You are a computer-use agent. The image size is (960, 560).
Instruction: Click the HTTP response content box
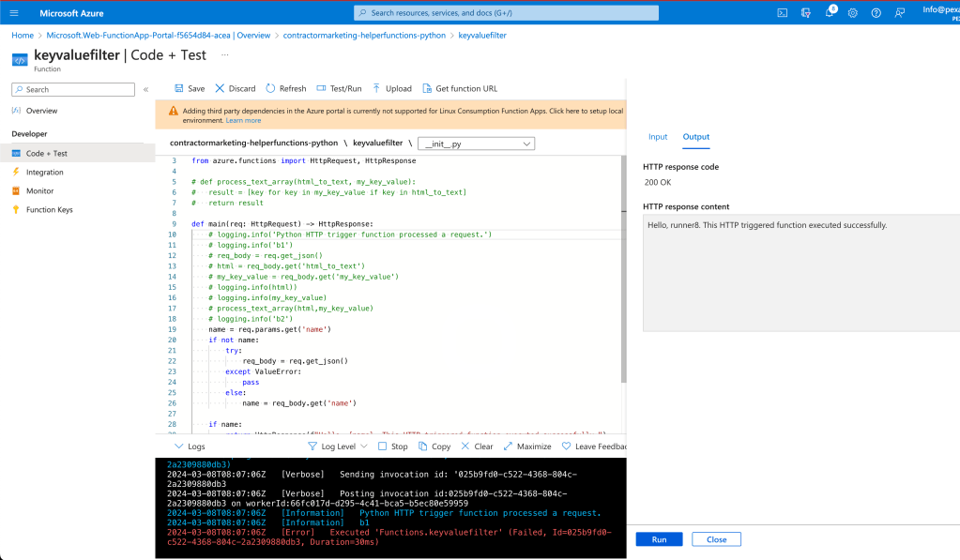point(801,273)
